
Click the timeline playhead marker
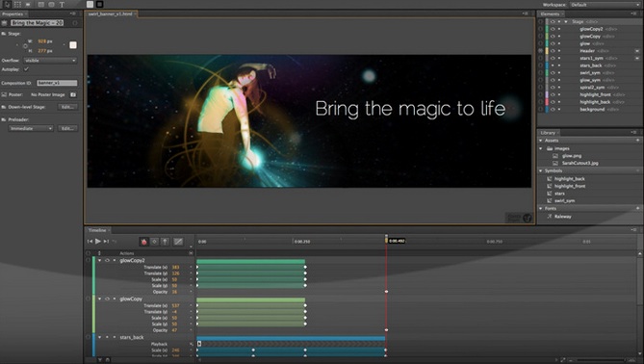pyautogui.click(x=386, y=240)
